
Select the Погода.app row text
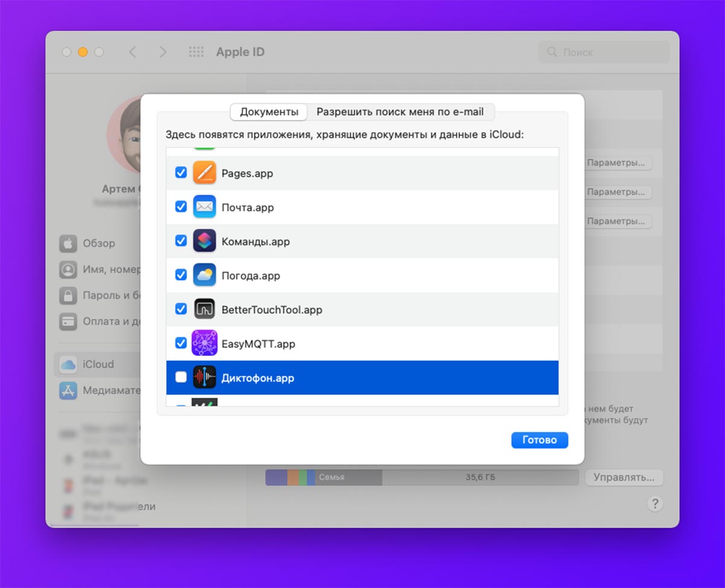[251, 276]
